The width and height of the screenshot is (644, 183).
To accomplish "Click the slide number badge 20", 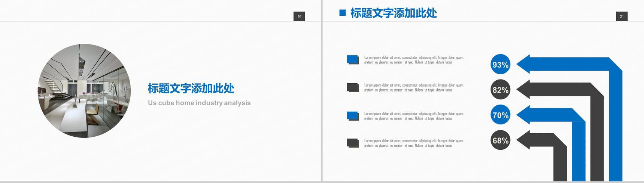I will pos(299,16).
